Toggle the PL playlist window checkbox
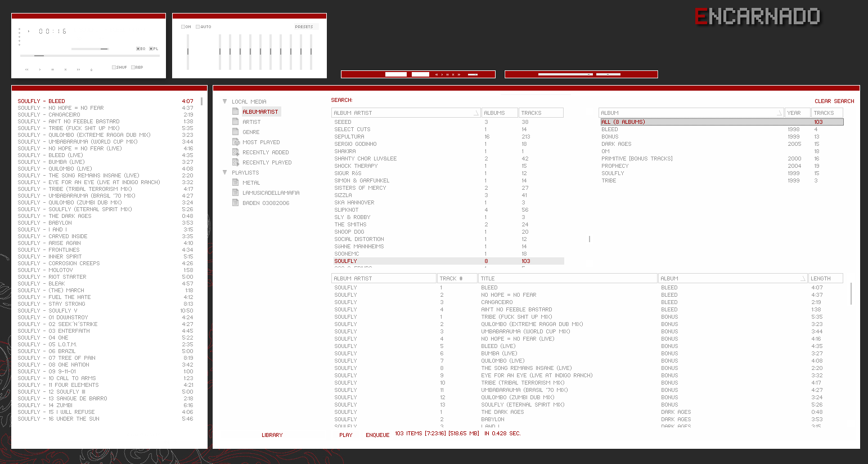 (151, 49)
